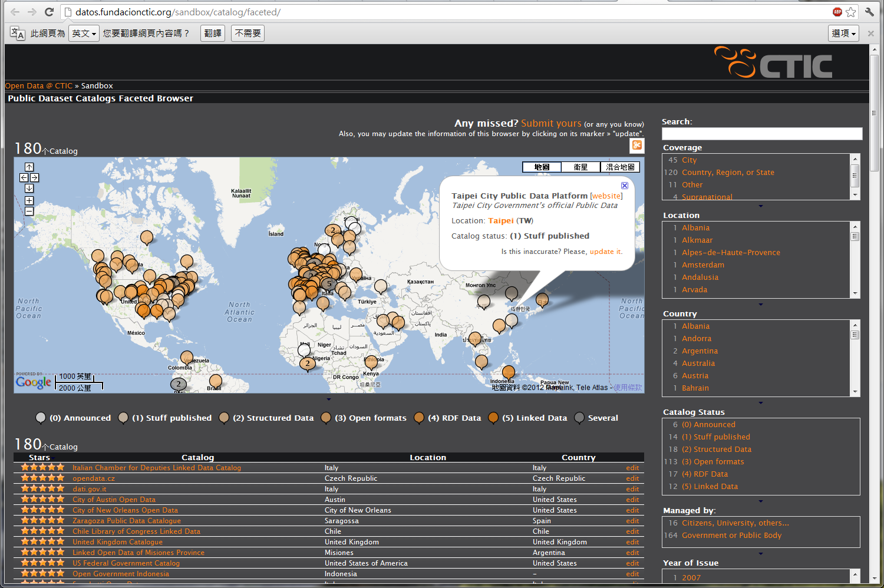Click the map marker over Indonesia
Image resolution: width=884 pixels, height=588 pixels.
coord(509,372)
